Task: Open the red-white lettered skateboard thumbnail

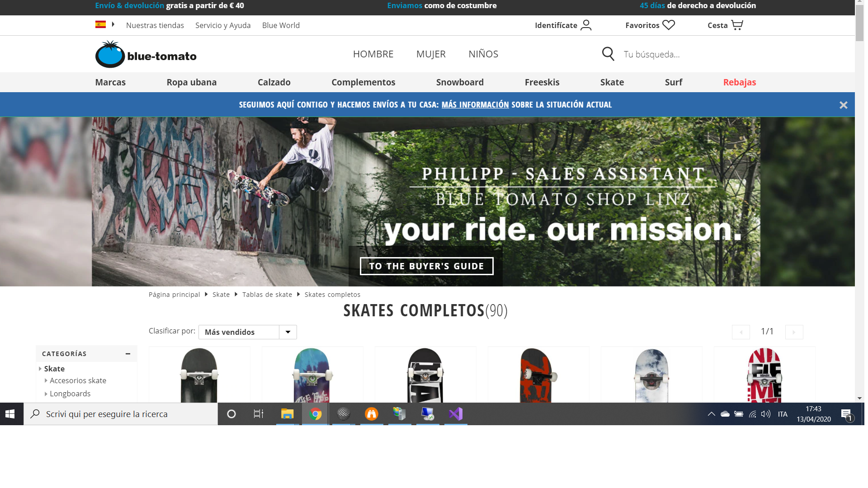Action: (x=764, y=375)
